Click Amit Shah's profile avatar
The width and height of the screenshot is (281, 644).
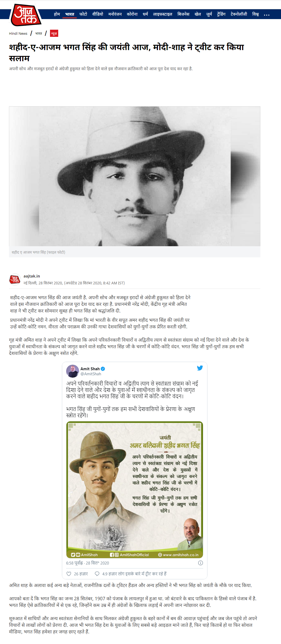tap(72, 371)
